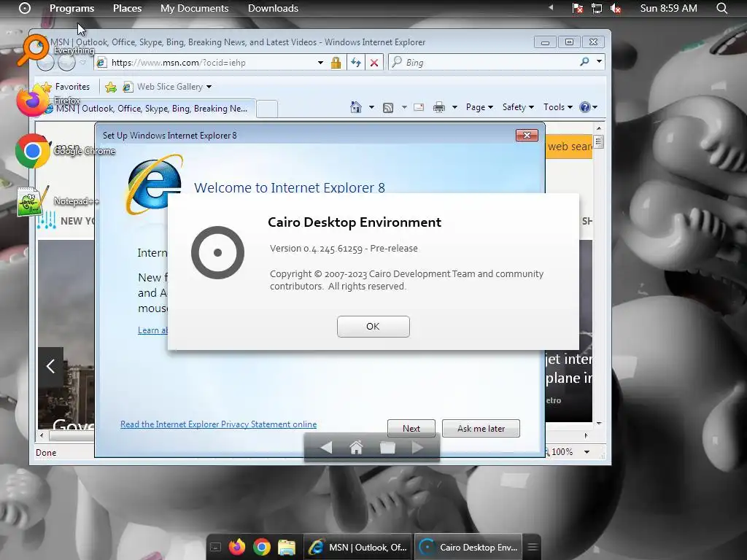
Task: Click the Back arrow on Cairo navigation bar
Action: coord(326,448)
